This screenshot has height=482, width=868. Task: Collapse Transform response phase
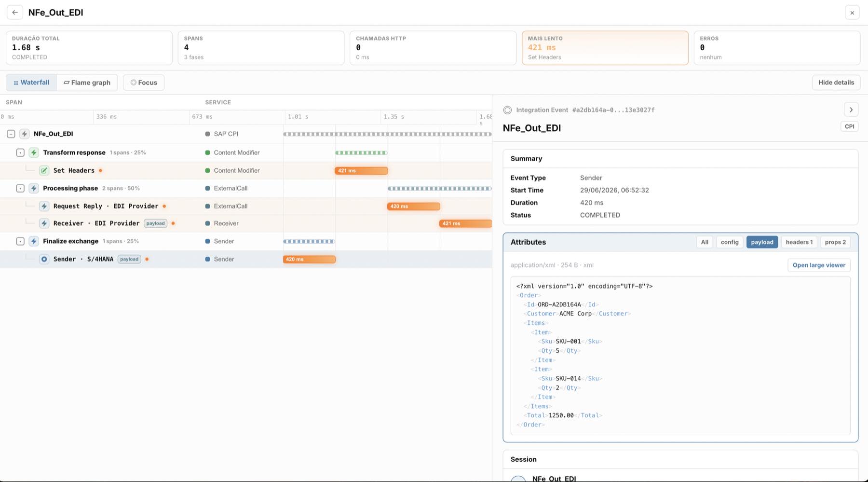(20, 152)
